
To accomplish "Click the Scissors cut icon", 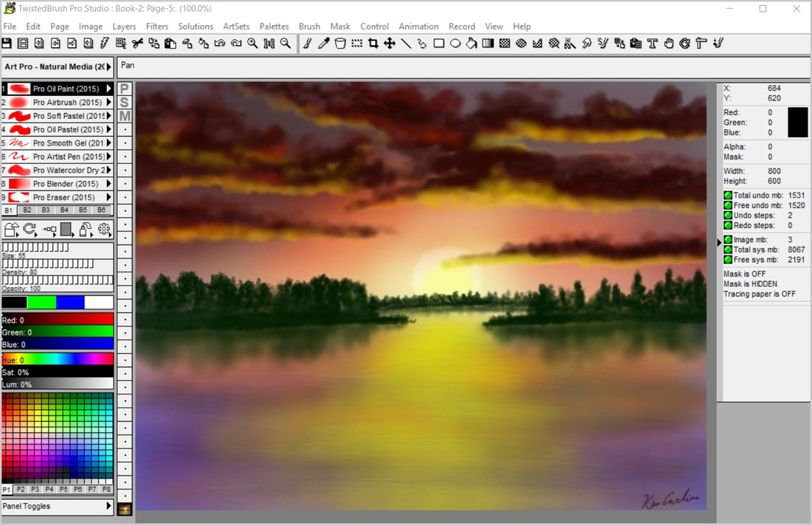I will tap(137, 43).
